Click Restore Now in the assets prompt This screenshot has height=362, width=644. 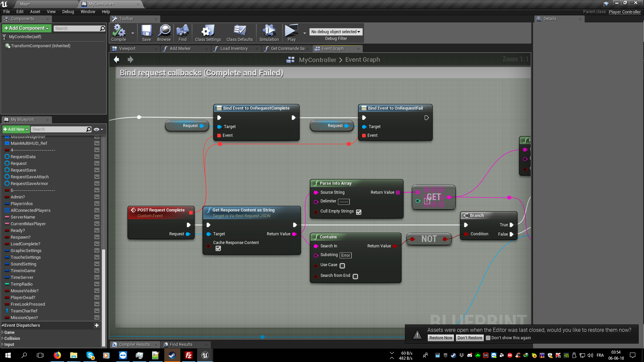click(441, 338)
